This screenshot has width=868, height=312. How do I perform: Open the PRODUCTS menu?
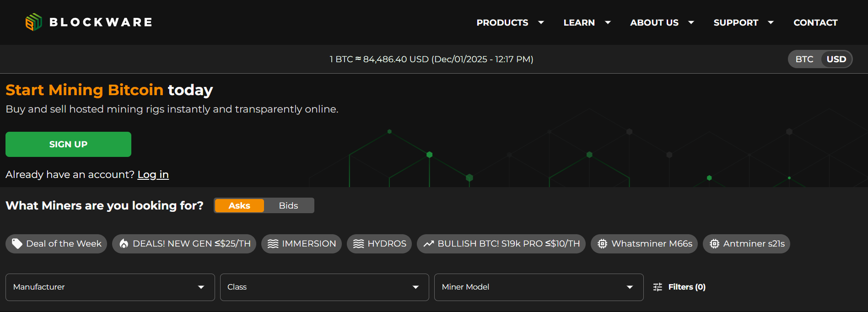[x=502, y=22]
